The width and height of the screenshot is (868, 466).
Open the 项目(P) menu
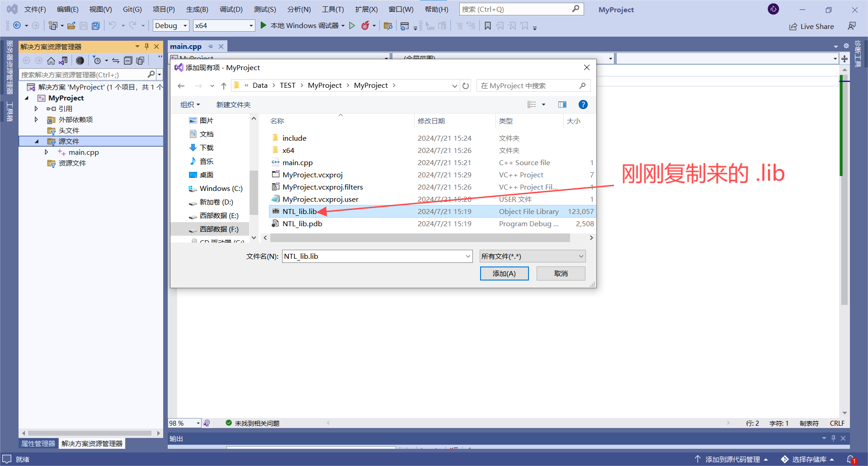[164, 9]
